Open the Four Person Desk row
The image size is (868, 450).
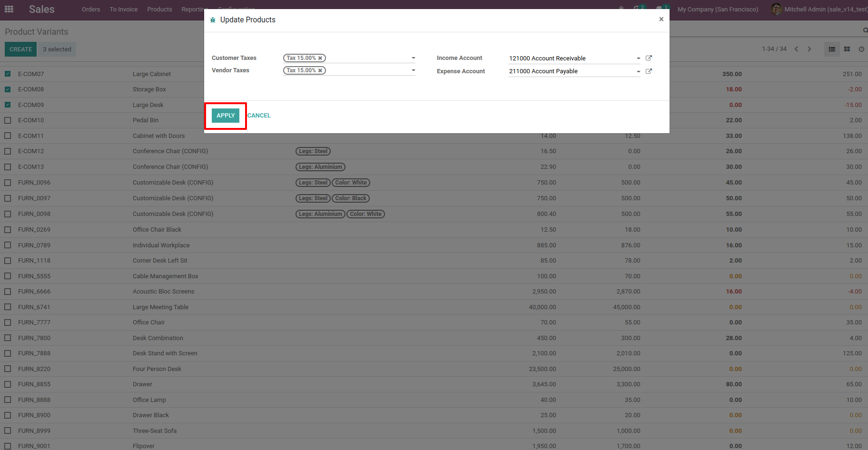click(434, 369)
